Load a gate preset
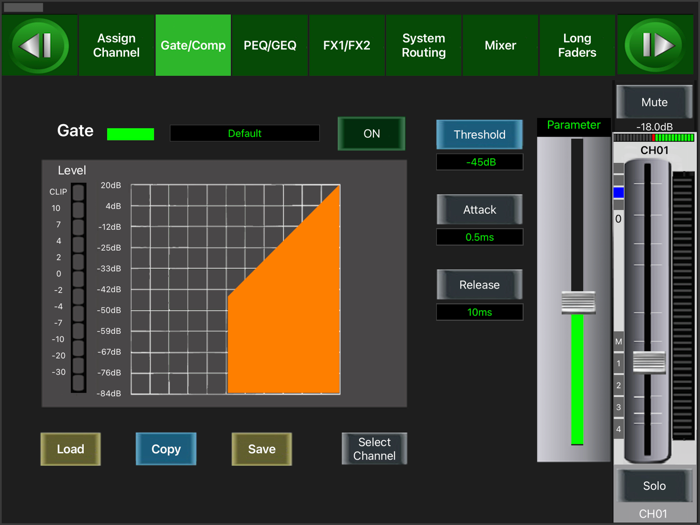This screenshot has width=700, height=525. click(71, 449)
